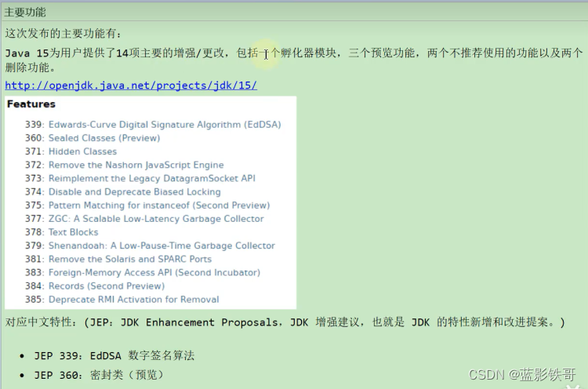This screenshot has height=389, width=588.
Task: Click the text 这次发布的主要功能有
Action: 63,34
